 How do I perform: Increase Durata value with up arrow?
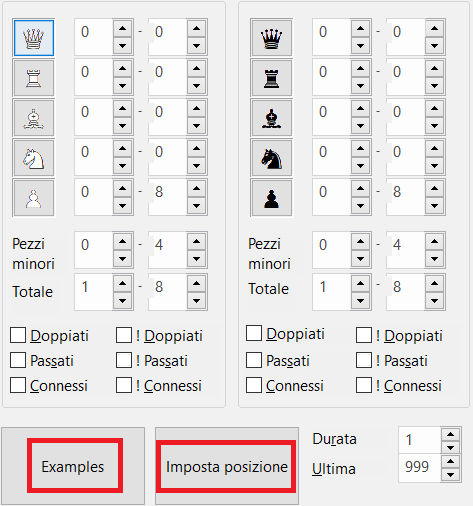[450, 434]
